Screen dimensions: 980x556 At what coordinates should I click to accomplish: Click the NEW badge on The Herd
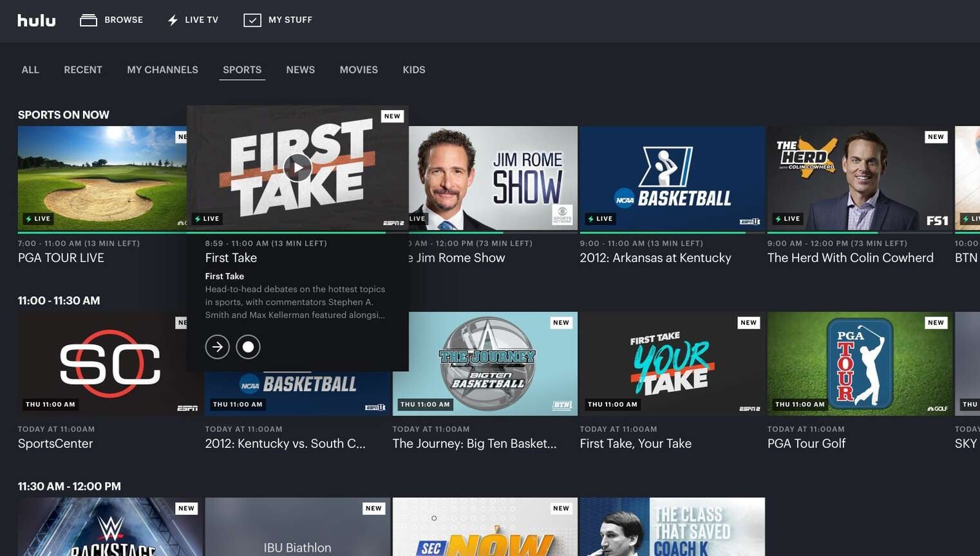pyautogui.click(x=936, y=137)
